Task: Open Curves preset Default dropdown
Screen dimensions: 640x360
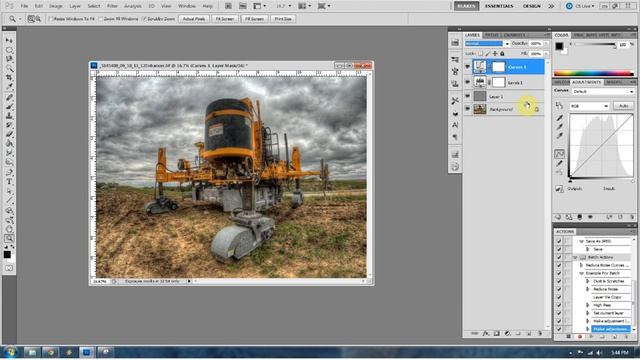Action: pyautogui.click(x=603, y=91)
